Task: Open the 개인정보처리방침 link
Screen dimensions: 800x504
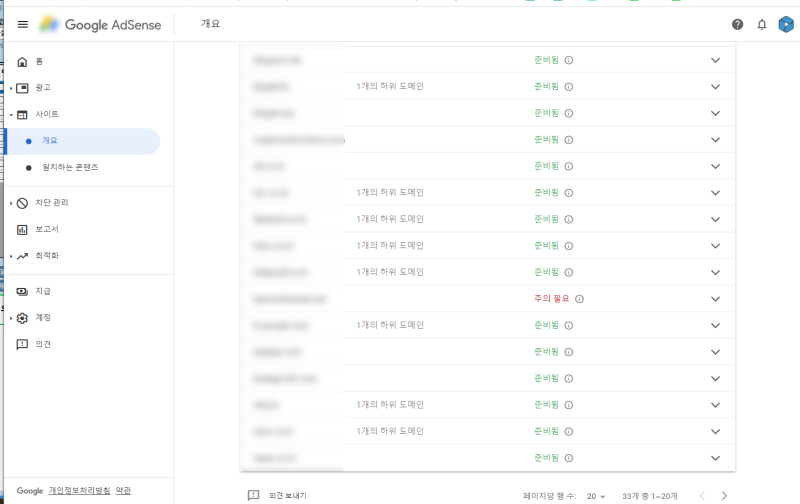Action: tap(80, 491)
